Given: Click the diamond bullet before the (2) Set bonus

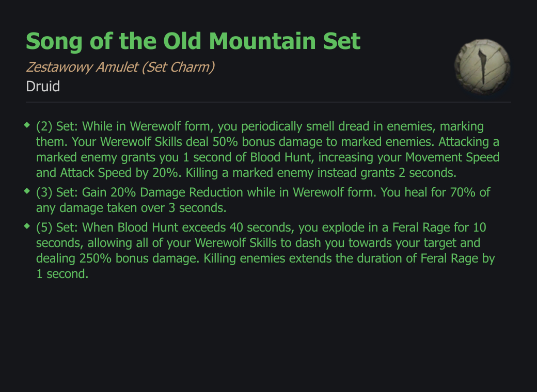Looking at the screenshot, I should pos(27,125).
